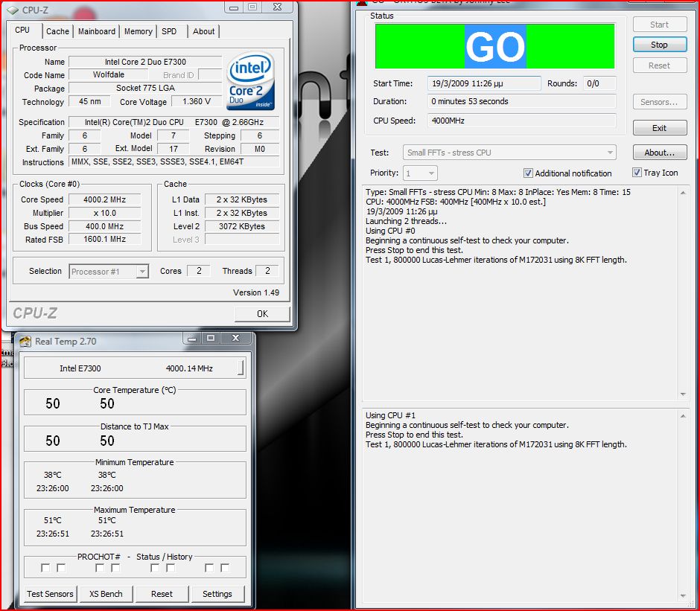Click the Technology value 45 nm
This screenshot has height=611, width=700.
point(89,101)
